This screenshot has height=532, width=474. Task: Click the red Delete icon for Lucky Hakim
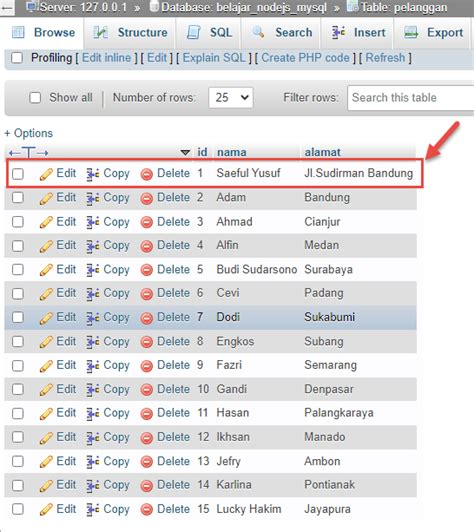(147, 510)
